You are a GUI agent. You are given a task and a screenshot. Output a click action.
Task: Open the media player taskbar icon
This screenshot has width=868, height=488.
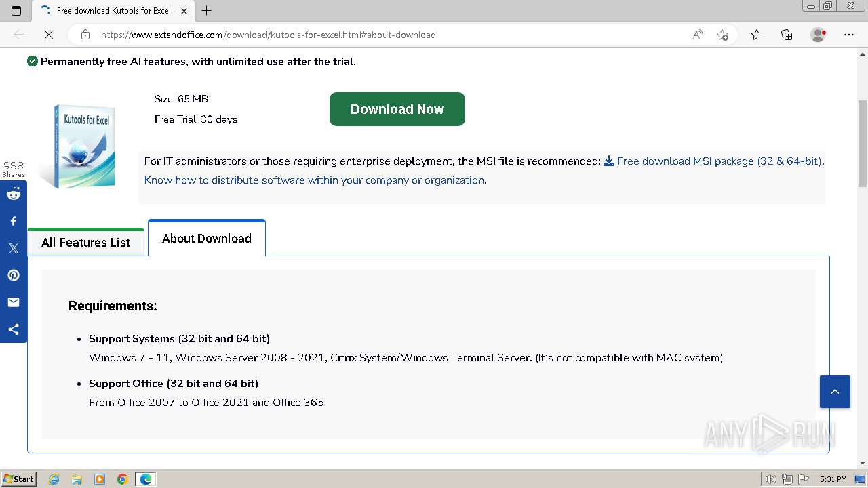(100, 479)
